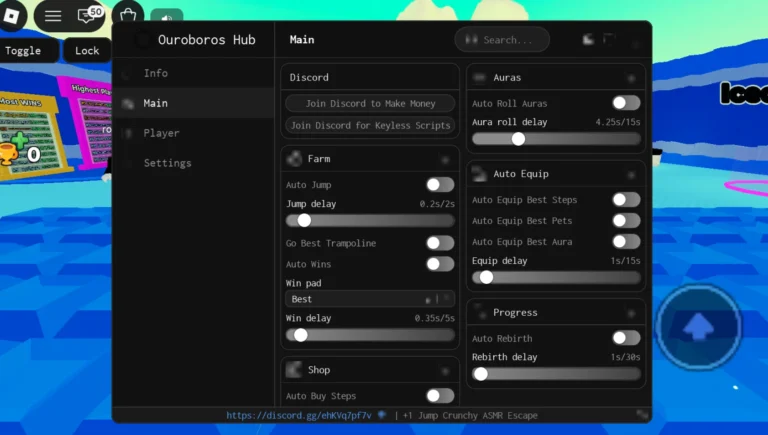Click the '4.25s/15s' aura delay value

[x=618, y=122]
